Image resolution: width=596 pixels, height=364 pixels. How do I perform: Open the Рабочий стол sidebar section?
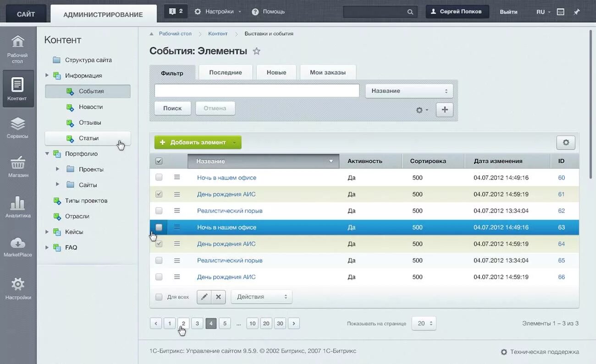pyautogui.click(x=17, y=49)
